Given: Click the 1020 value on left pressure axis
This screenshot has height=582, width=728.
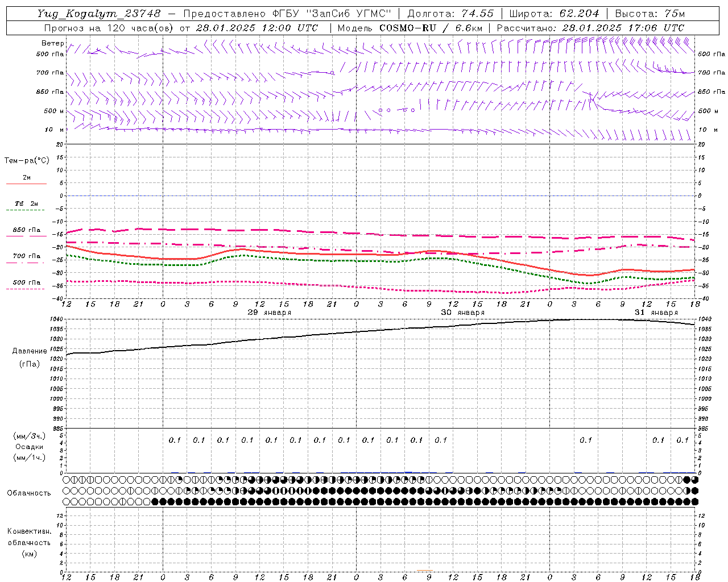Looking at the screenshot, I should 56,359.
